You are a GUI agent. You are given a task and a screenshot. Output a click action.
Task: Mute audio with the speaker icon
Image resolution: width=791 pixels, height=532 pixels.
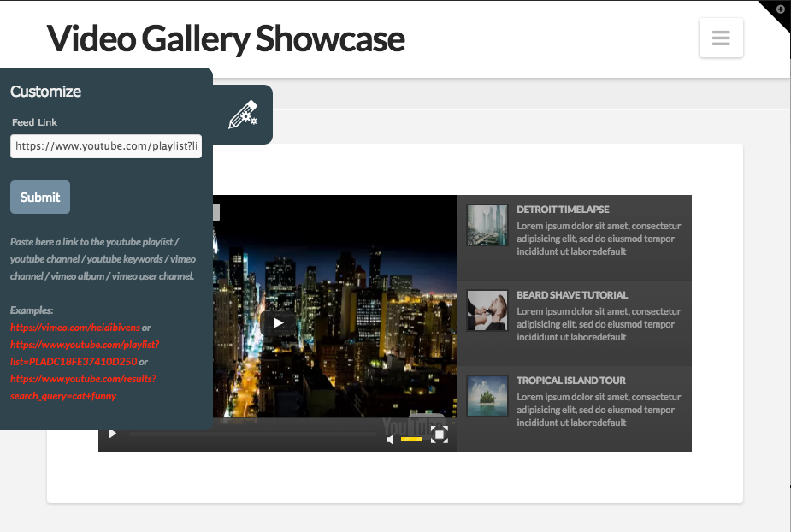pos(390,439)
